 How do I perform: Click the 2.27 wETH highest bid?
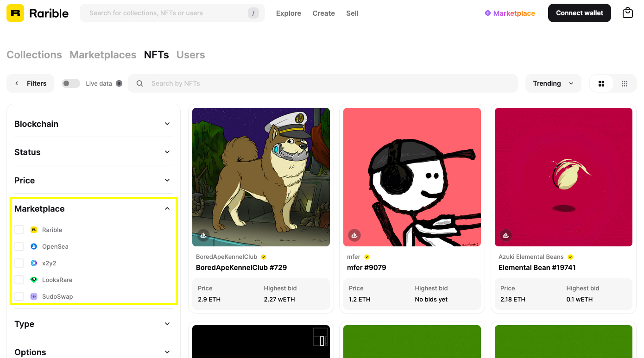coord(279,299)
